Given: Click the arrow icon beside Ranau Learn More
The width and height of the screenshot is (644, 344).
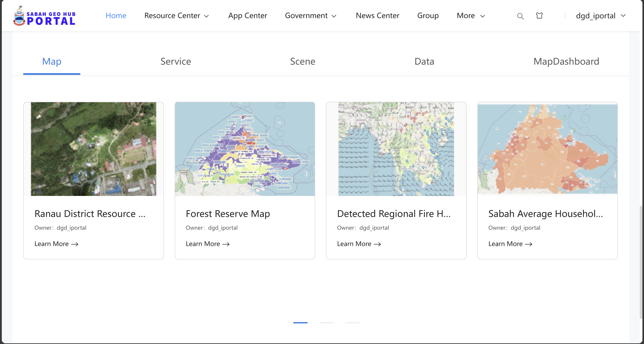Looking at the screenshot, I should point(75,244).
